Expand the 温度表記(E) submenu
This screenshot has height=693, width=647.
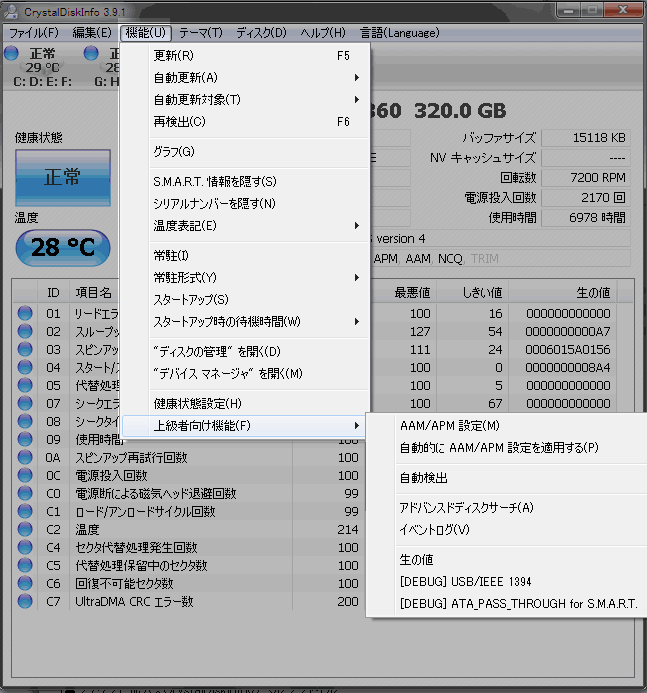[x=245, y=226]
